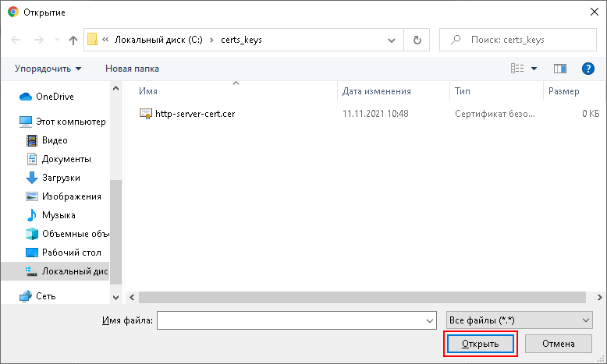Select Сеть in navigation pane
The image size is (607, 364).
(x=46, y=296)
